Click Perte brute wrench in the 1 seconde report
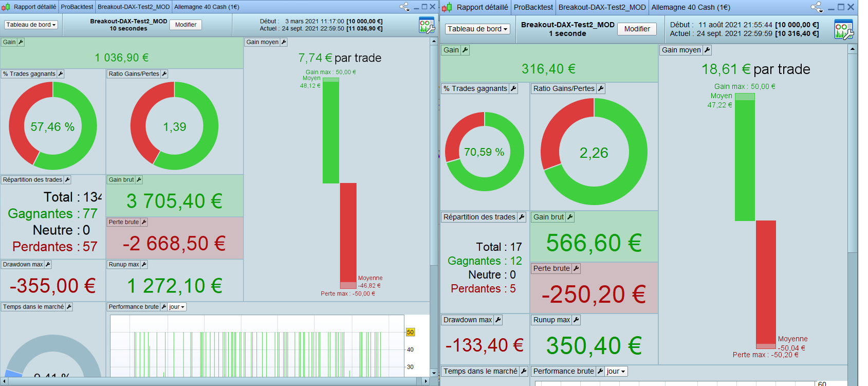Screen dimensions: 868x386 [x=576, y=268]
